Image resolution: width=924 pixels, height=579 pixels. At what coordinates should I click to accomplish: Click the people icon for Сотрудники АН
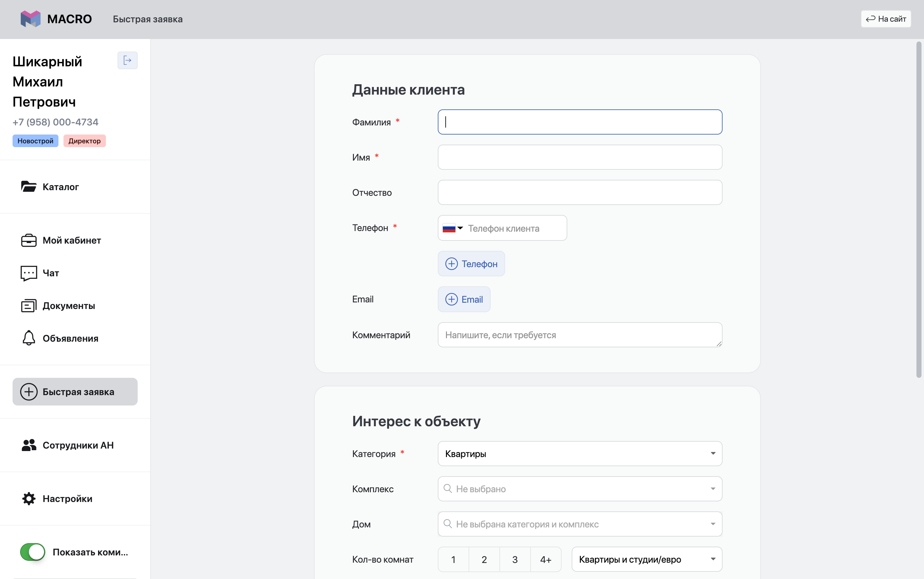point(29,445)
